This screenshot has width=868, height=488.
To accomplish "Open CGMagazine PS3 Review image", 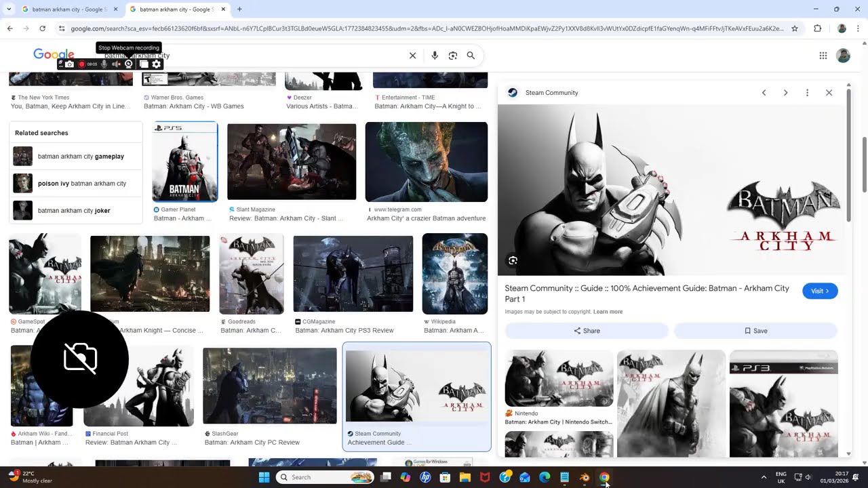I will point(353,274).
